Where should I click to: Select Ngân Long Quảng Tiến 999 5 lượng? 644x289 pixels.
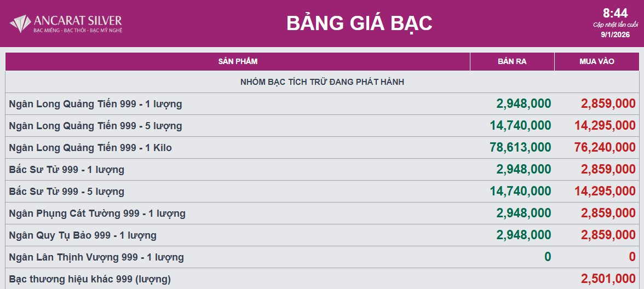coord(96,126)
